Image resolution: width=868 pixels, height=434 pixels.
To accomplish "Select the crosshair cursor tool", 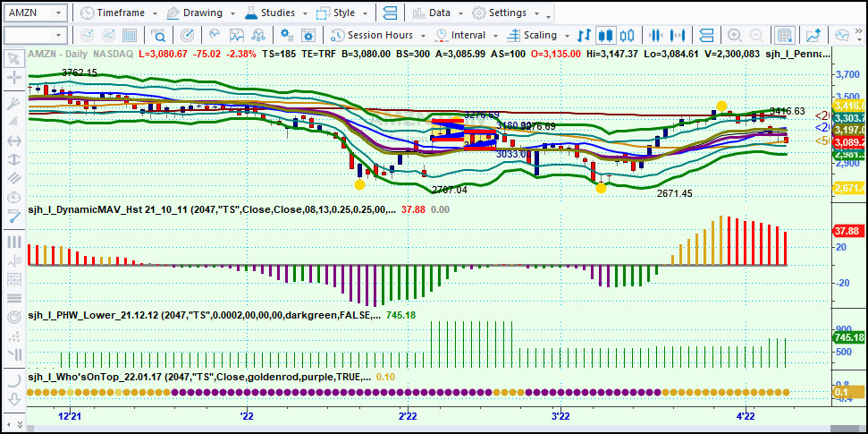I will [x=14, y=78].
